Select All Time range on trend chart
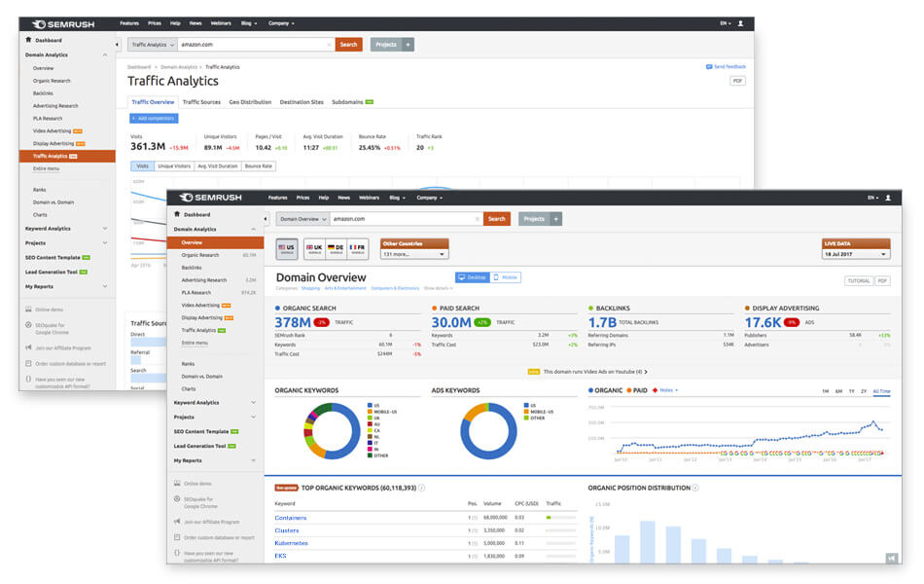Viewport: 924px width, 584px height. (881, 391)
